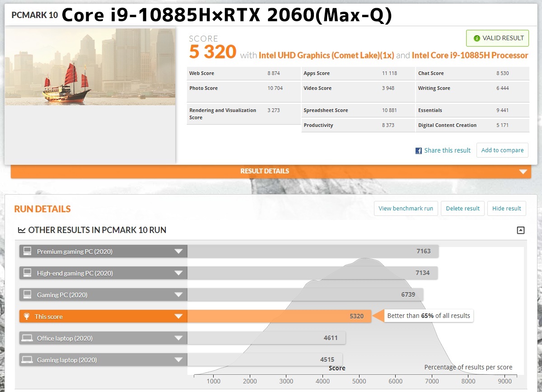This screenshot has height=392, width=542.
Task: Click the Premium gaming PC bar showing 7163
Action: click(313, 252)
